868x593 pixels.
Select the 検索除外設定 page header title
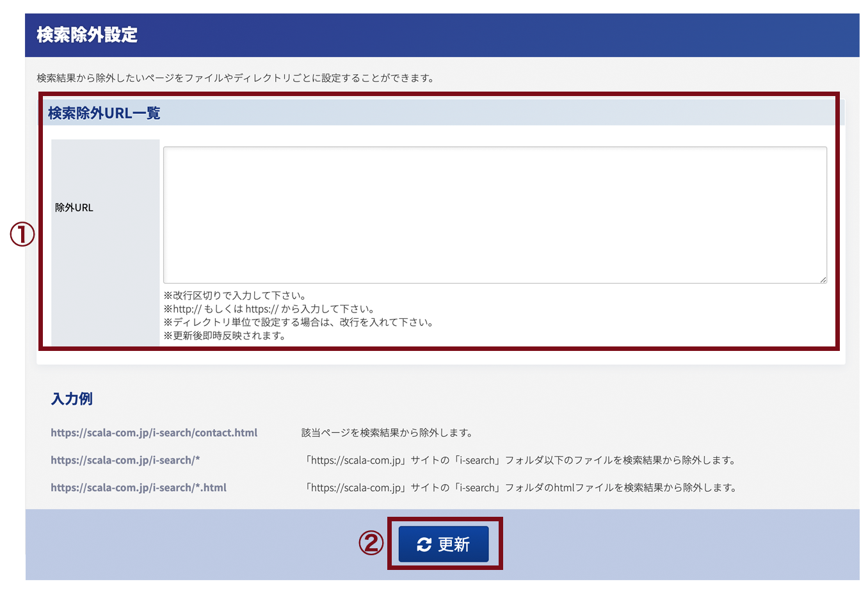(x=87, y=35)
